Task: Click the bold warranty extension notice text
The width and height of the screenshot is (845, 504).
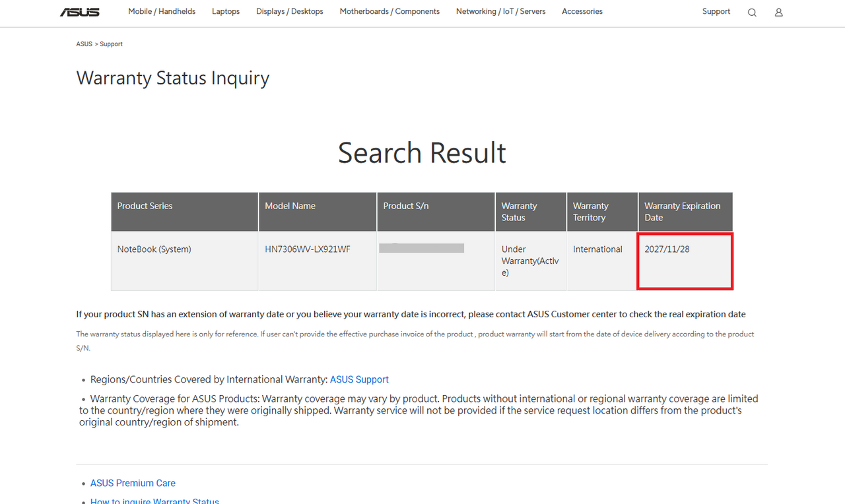Action: [x=411, y=314]
